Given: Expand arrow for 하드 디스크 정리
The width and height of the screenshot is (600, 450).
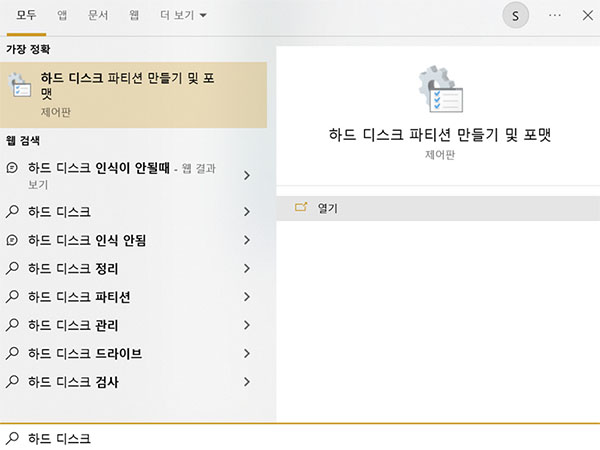Looking at the screenshot, I should point(247,268).
